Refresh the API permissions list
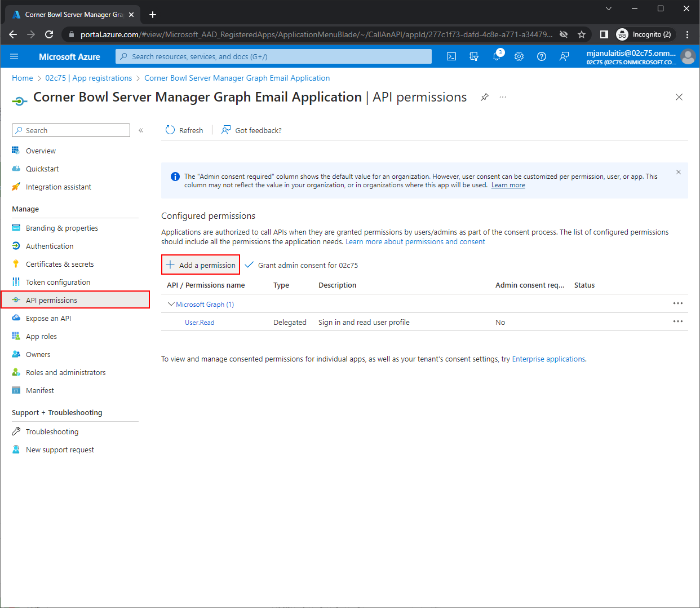 tap(184, 130)
